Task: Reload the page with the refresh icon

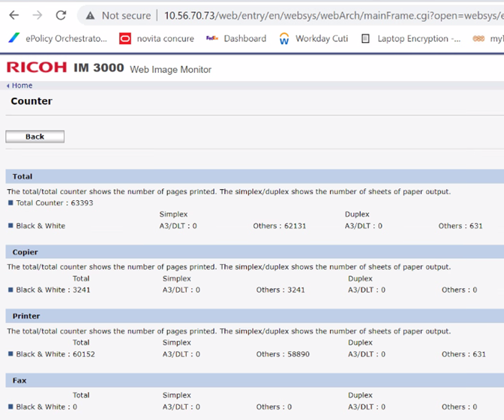Action: click(x=61, y=15)
